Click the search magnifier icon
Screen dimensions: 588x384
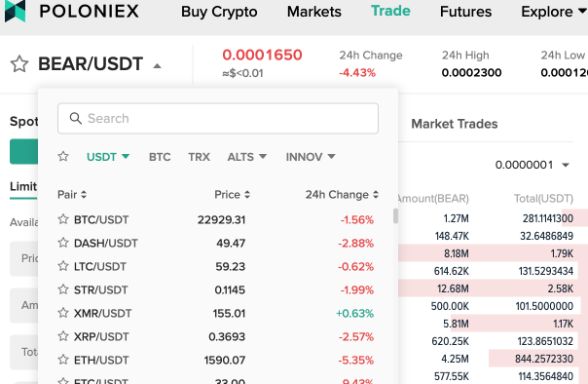(x=75, y=118)
